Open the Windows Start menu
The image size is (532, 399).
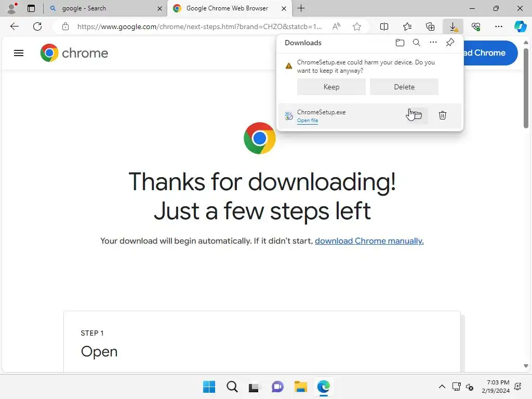[x=209, y=387]
